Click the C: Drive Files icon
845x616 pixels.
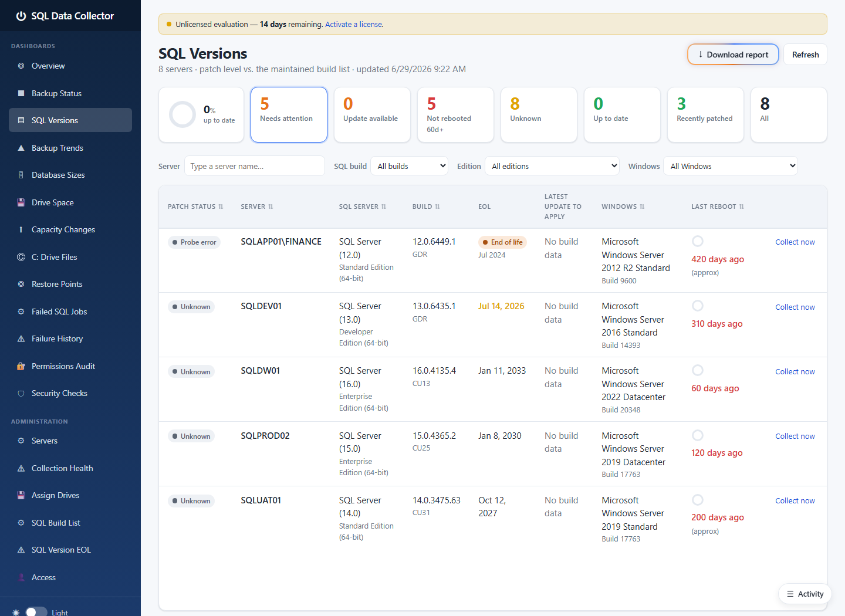(x=21, y=257)
